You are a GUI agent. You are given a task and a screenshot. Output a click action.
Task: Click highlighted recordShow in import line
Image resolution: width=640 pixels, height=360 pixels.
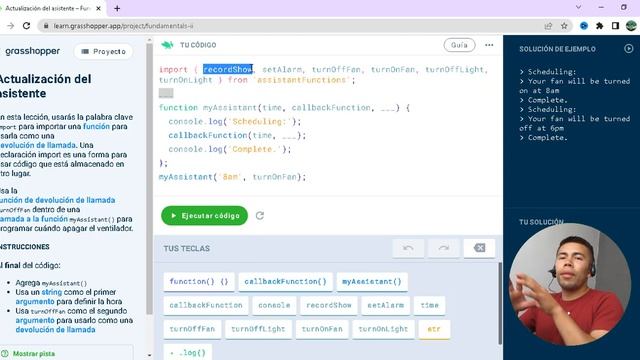pos(228,69)
